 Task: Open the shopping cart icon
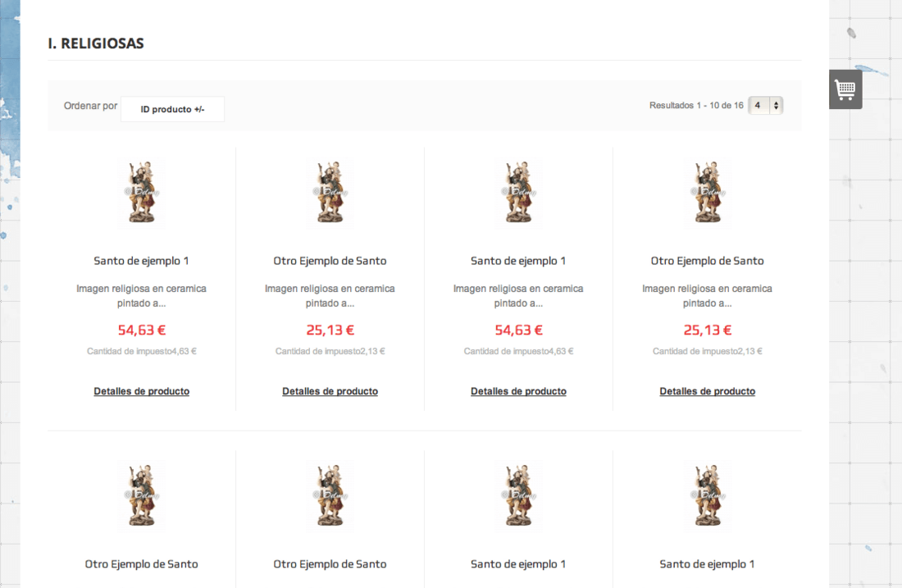tap(845, 89)
